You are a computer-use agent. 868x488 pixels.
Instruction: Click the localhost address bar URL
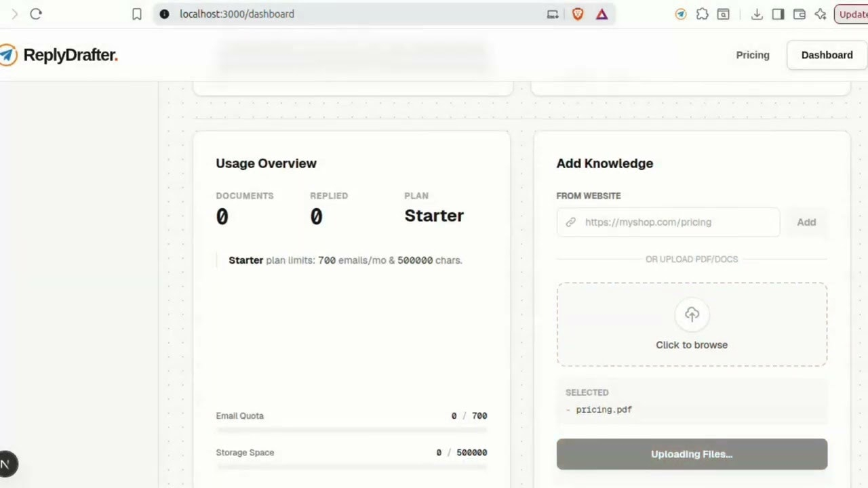pyautogui.click(x=237, y=14)
